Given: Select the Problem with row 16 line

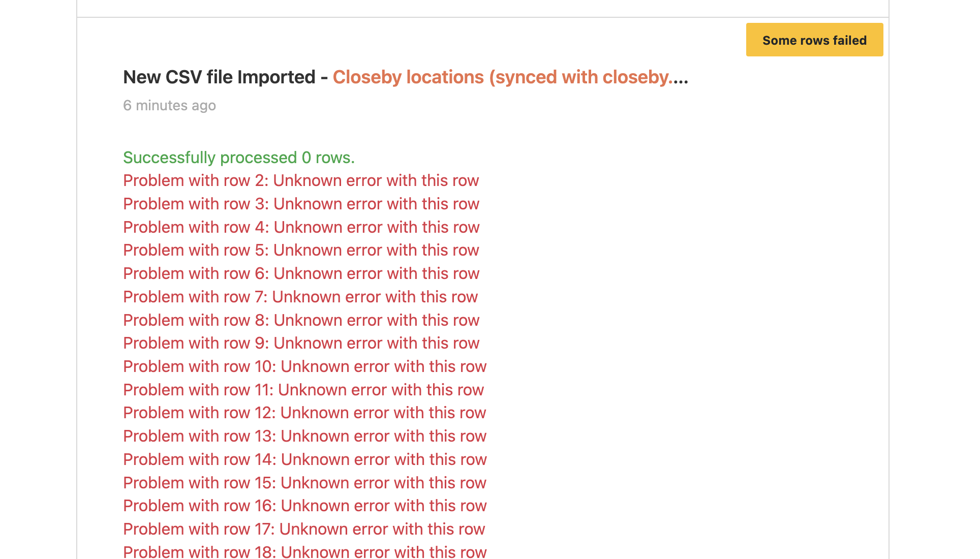Looking at the screenshot, I should click(304, 506).
